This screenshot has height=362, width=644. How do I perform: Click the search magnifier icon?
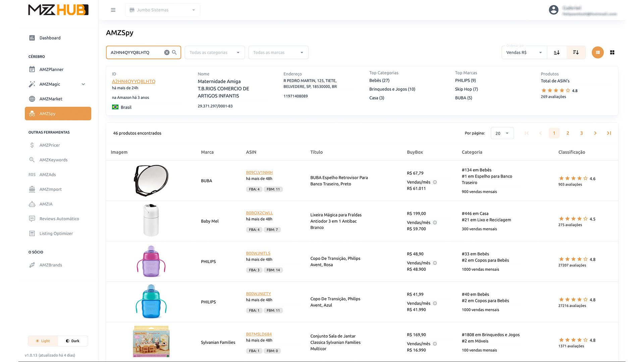coord(174,52)
